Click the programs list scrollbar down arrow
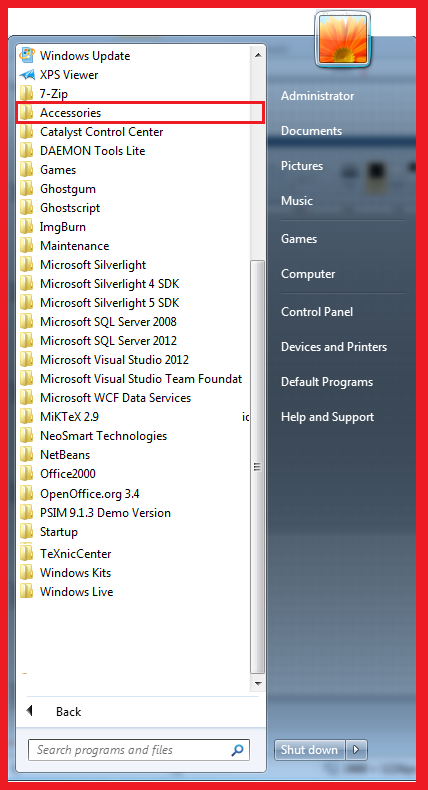The width and height of the screenshot is (428, 790). (258, 684)
